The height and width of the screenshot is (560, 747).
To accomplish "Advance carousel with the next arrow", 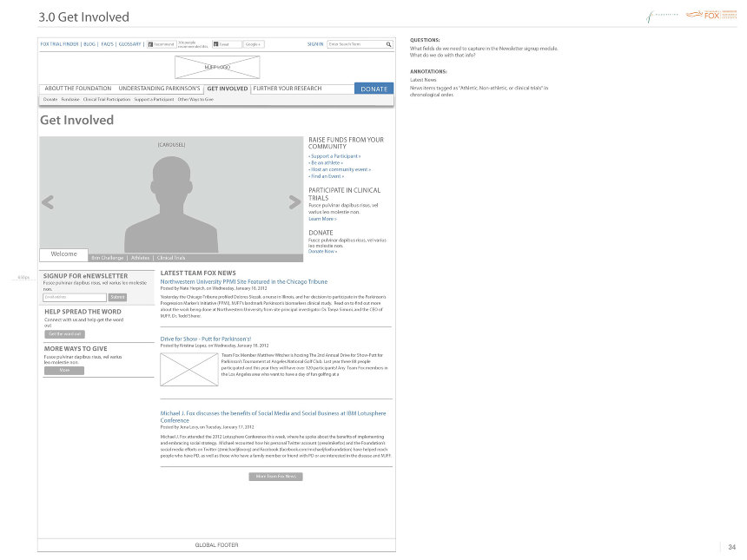I will [295, 202].
